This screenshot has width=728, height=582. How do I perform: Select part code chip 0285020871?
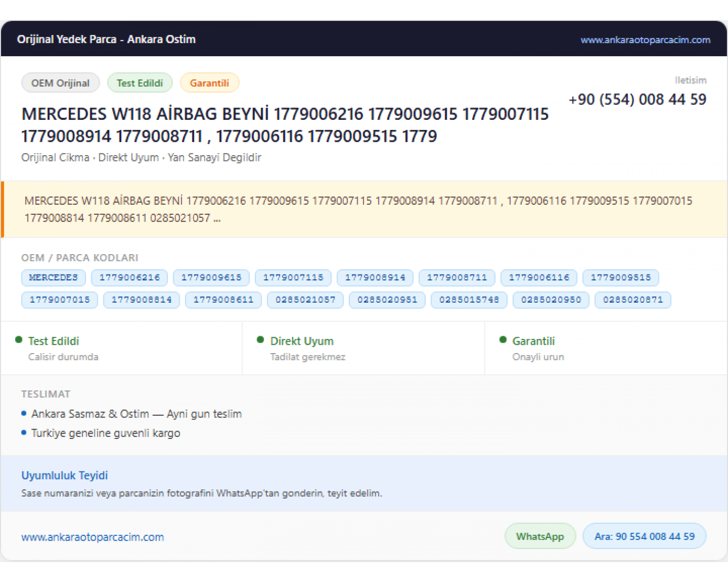point(633,300)
